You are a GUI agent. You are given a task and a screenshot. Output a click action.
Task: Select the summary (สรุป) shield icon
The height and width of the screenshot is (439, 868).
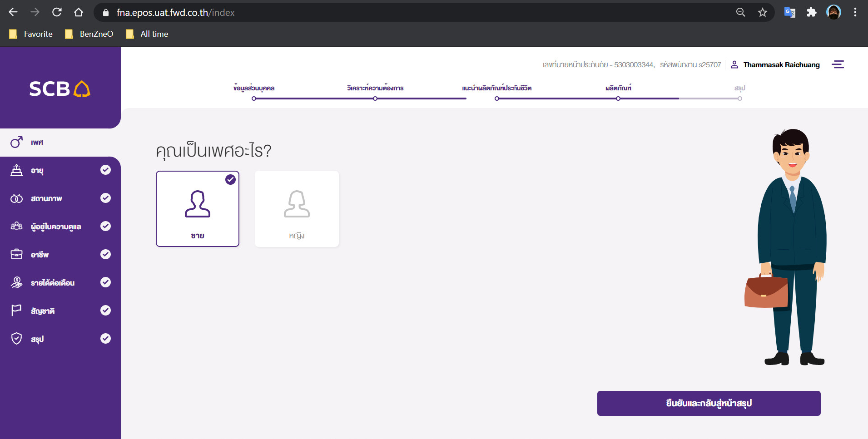pyautogui.click(x=17, y=339)
